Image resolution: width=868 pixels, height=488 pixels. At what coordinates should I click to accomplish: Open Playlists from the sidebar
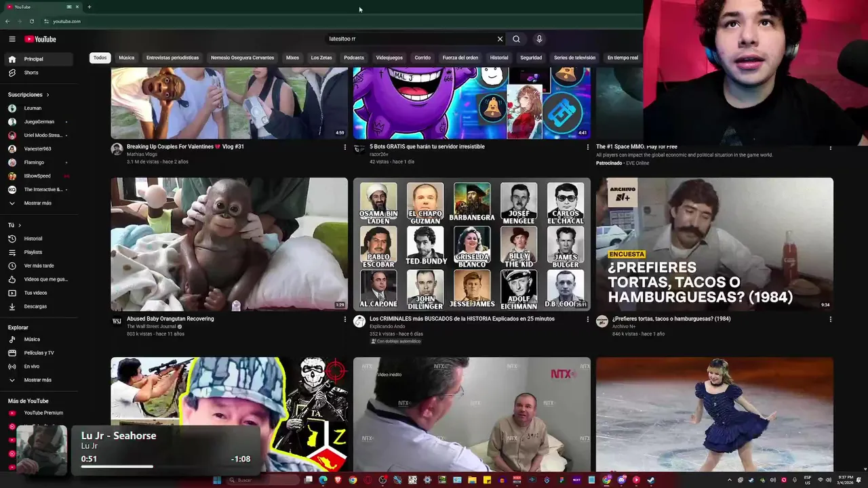pos(39,252)
